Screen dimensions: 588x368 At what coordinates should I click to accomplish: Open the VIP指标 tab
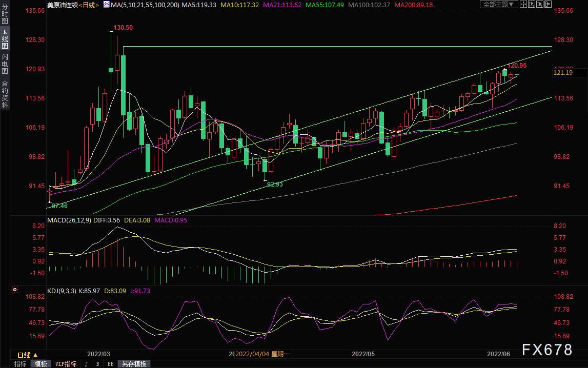click(66, 364)
